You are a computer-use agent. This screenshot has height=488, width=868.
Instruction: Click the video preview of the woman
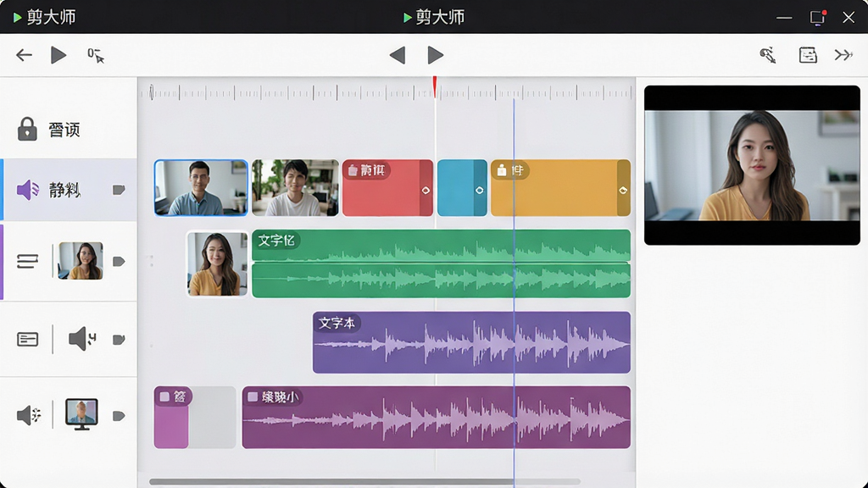(752, 165)
